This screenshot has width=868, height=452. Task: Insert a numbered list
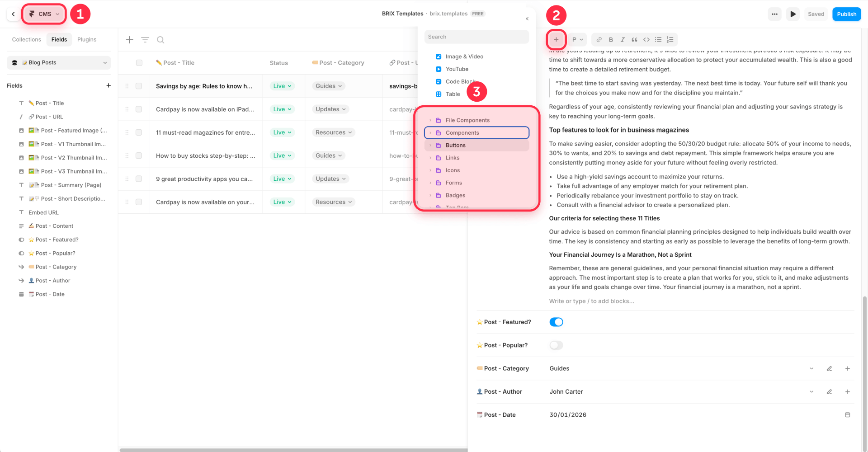[x=670, y=40]
